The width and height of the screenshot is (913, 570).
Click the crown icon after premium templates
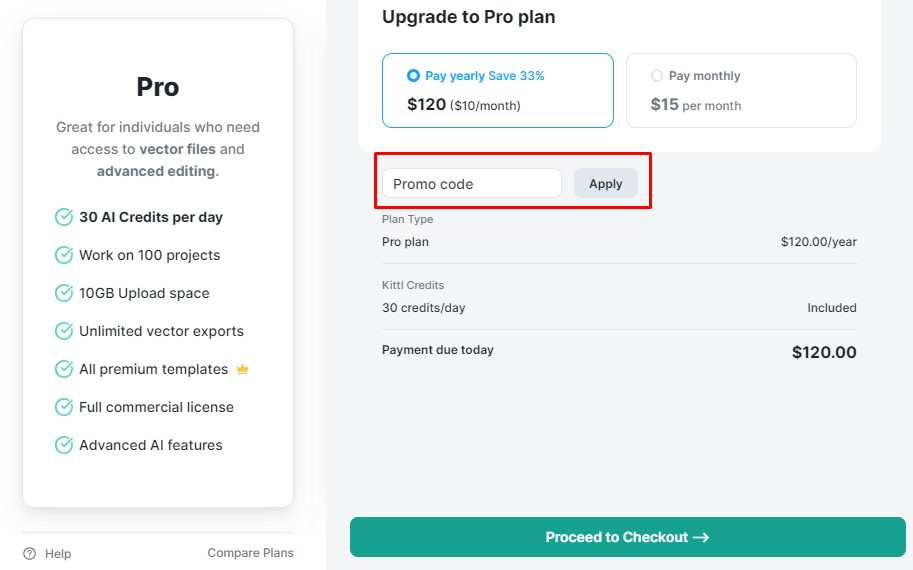[x=242, y=369]
